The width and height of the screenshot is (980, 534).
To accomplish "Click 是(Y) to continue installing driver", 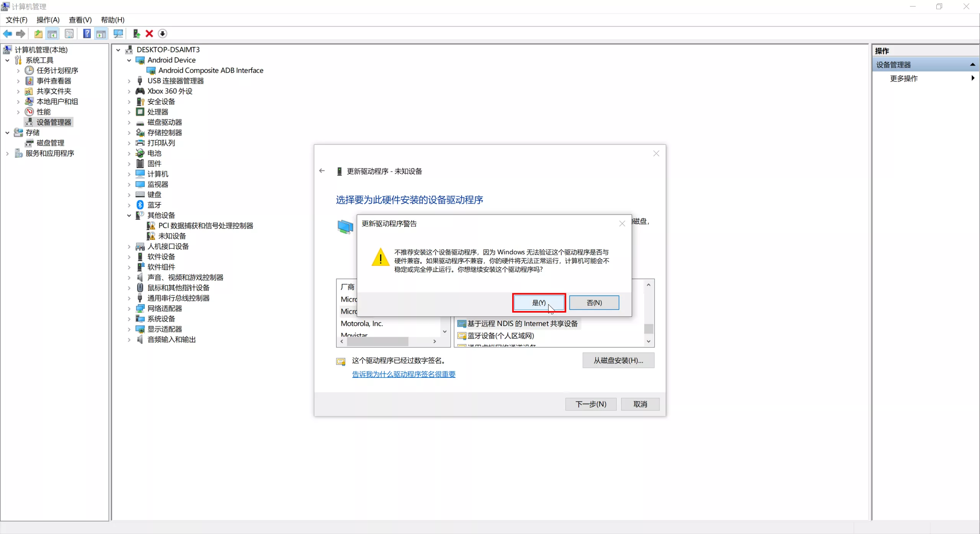I will coord(539,303).
